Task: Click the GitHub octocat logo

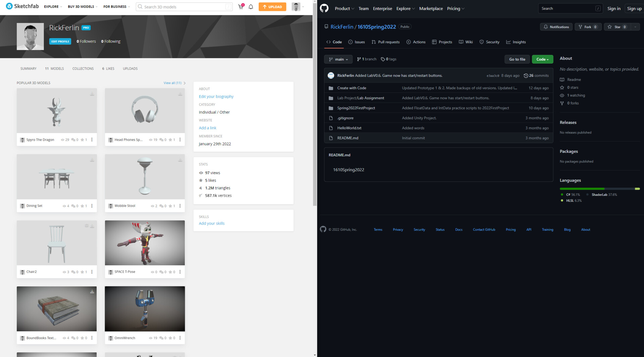Action: point(324,8)
